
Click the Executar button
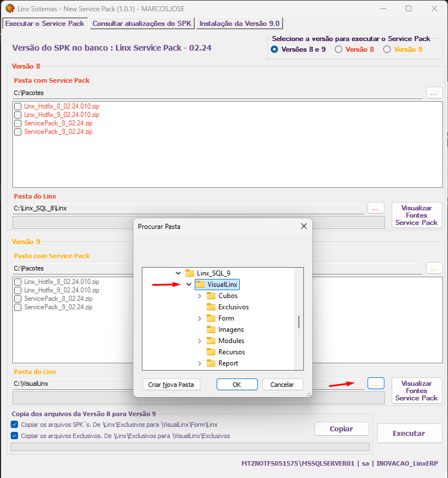pos(409,433)
